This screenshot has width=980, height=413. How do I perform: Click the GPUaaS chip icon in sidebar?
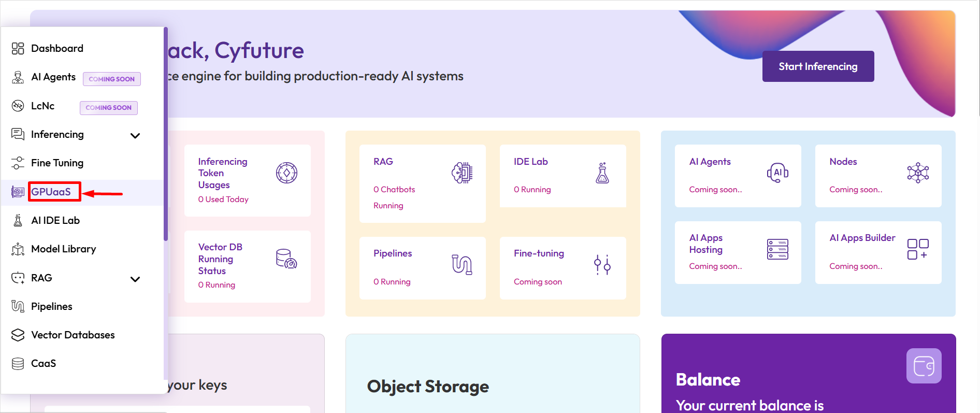18,192
